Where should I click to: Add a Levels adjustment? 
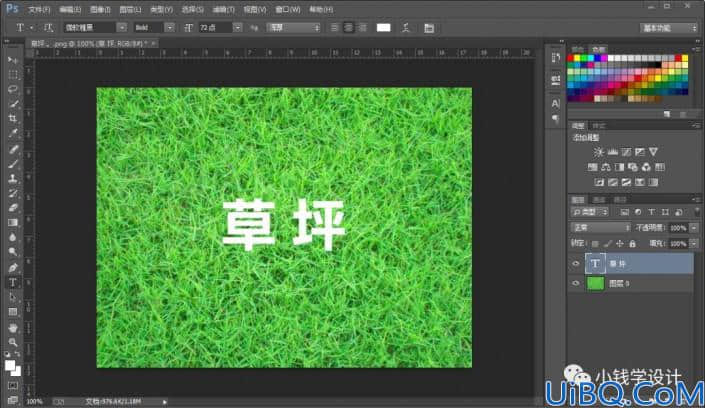pos(612,152)
